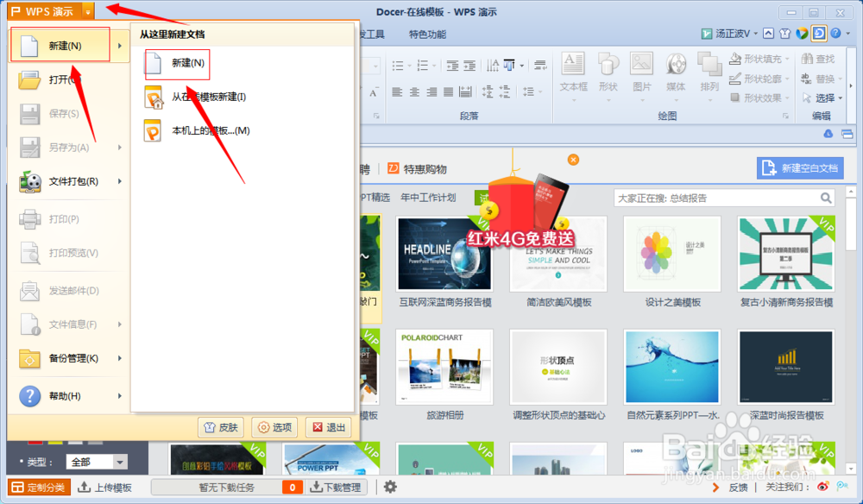Click 新建空白文档 button
863x504 pixels.
tap(800, 168)
